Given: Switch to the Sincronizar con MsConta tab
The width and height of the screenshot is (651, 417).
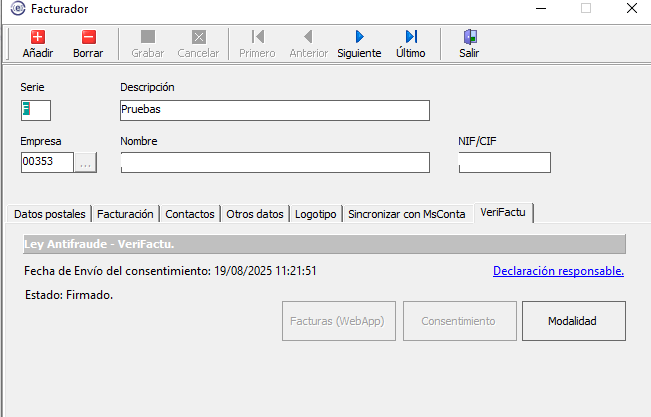Looking at the screenshot, I should tap(406, 214).
